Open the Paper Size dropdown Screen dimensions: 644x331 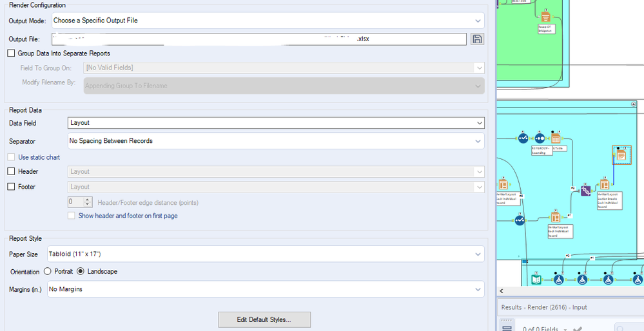click(x=266, y=254)
